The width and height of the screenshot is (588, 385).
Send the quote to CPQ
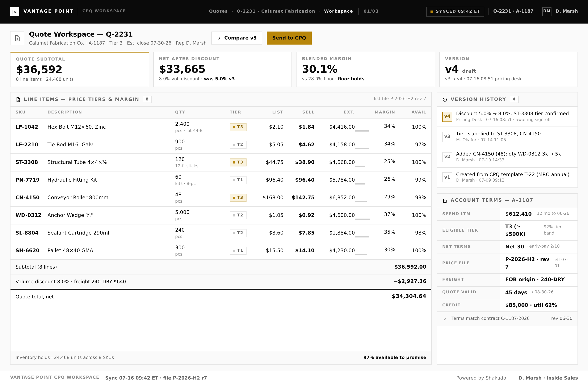(x=289, y=38)
